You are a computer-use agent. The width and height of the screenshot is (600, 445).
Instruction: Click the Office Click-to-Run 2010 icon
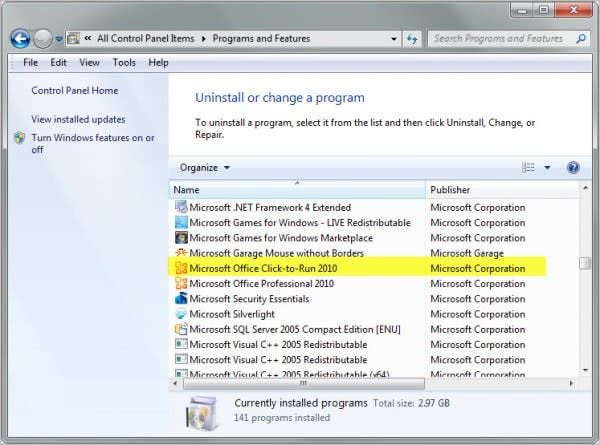click(x=181, y=268)
